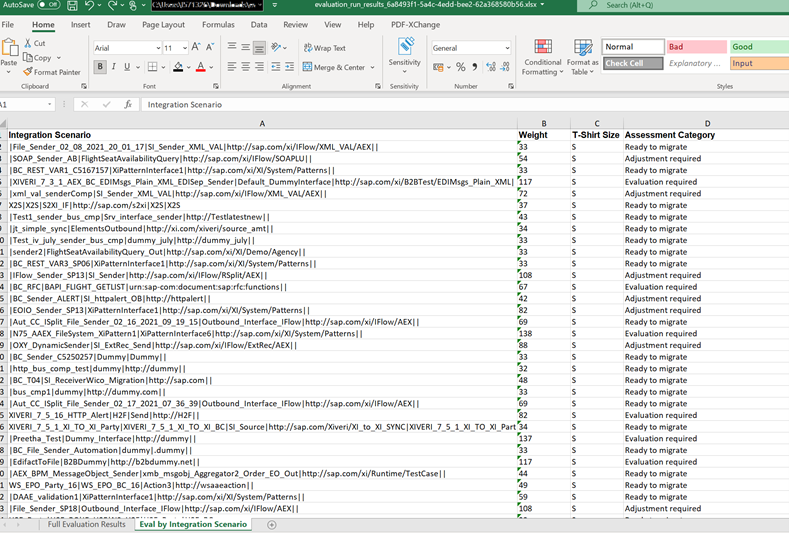Click the formula bar showing Integration Scenario
The image size is (789, 533).
coord(465,104)
